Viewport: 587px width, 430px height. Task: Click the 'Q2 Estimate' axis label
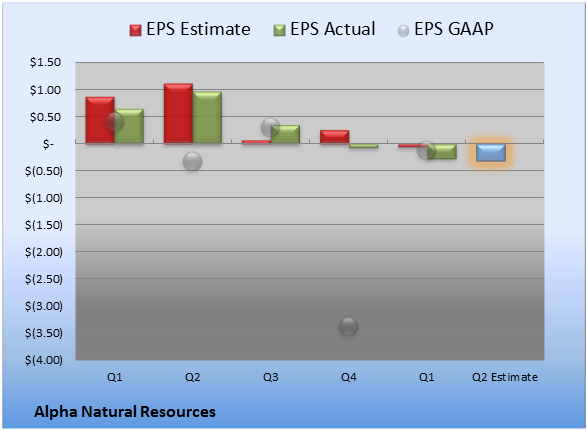[505, 377]
